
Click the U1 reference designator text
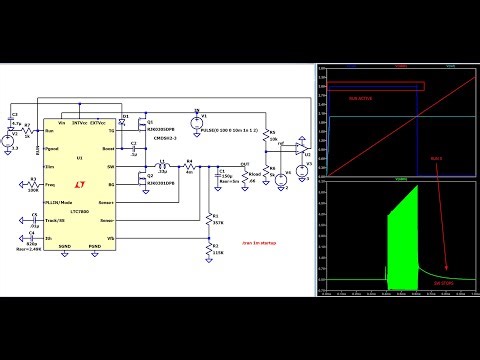point(80,158)
